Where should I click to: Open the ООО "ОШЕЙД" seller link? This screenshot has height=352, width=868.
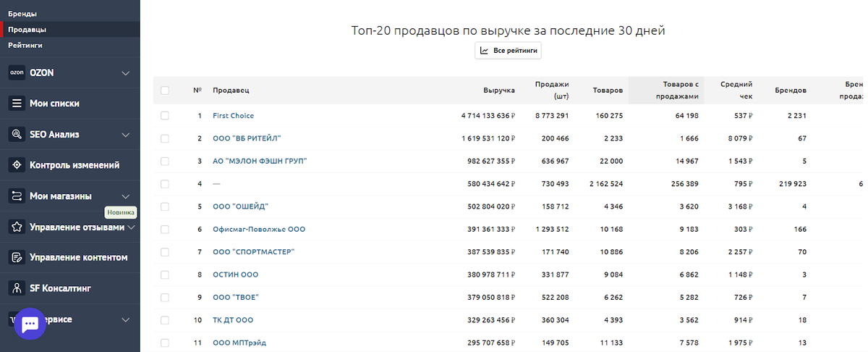240,206
